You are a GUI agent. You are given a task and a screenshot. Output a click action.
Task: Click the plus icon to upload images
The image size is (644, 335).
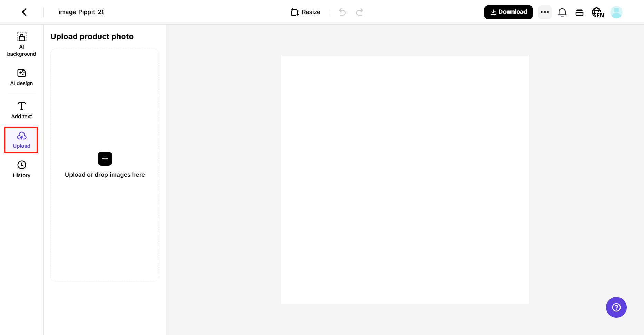click(105, 159)
